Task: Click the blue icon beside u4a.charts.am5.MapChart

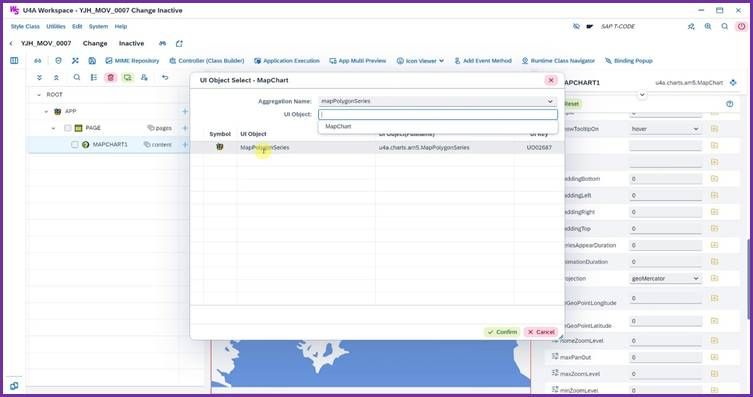Action: point(733,83)
